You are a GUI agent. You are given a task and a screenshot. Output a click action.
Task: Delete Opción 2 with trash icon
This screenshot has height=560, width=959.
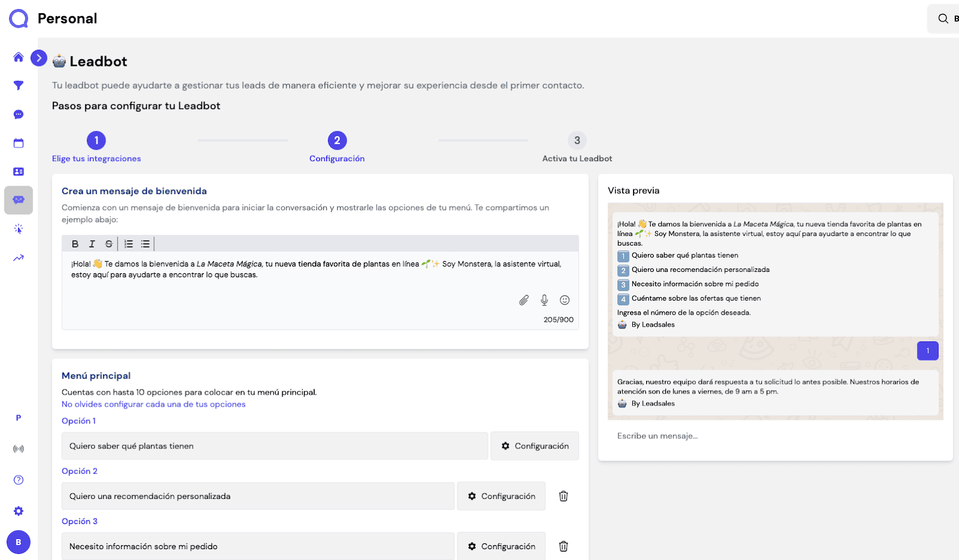click(563, 496)
